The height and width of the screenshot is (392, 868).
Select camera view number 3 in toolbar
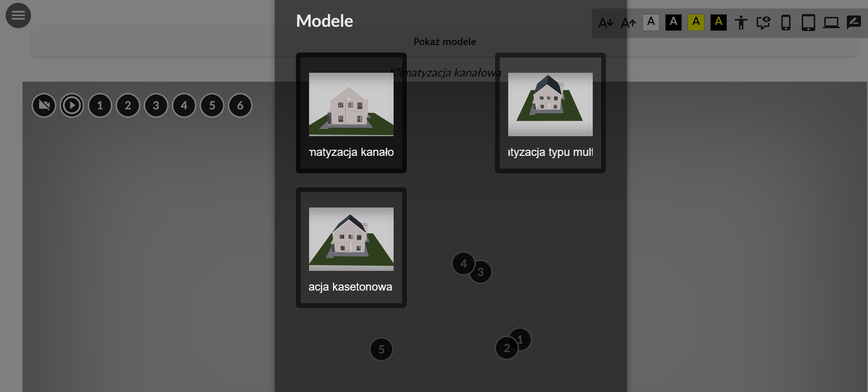tap(156, 105)
